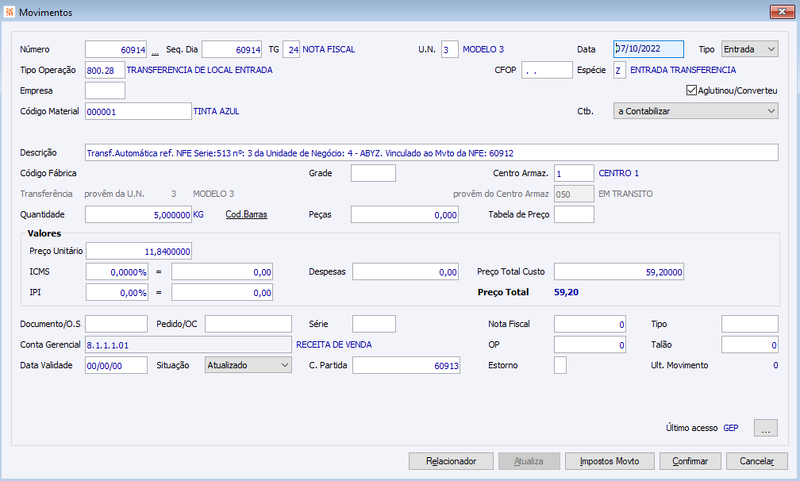Click the TINTA AZUL material name
Viewport: 800px width, 481px height.
tap(216, 111)
